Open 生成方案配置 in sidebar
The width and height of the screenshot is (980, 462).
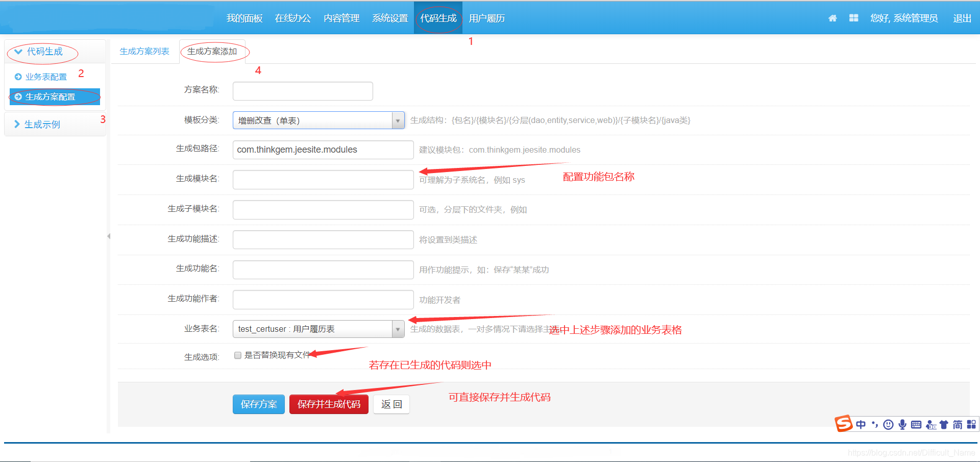coord(55,96)
